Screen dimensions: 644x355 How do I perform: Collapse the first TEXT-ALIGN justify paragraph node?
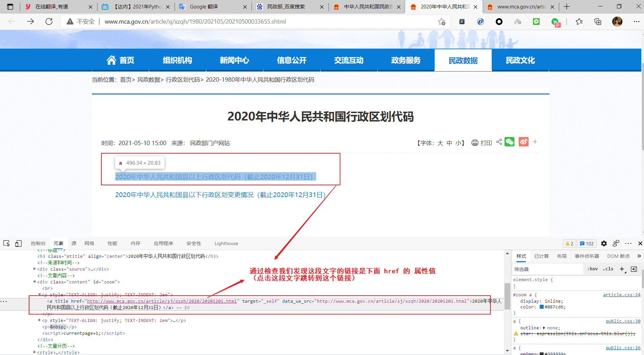(40, 295)
